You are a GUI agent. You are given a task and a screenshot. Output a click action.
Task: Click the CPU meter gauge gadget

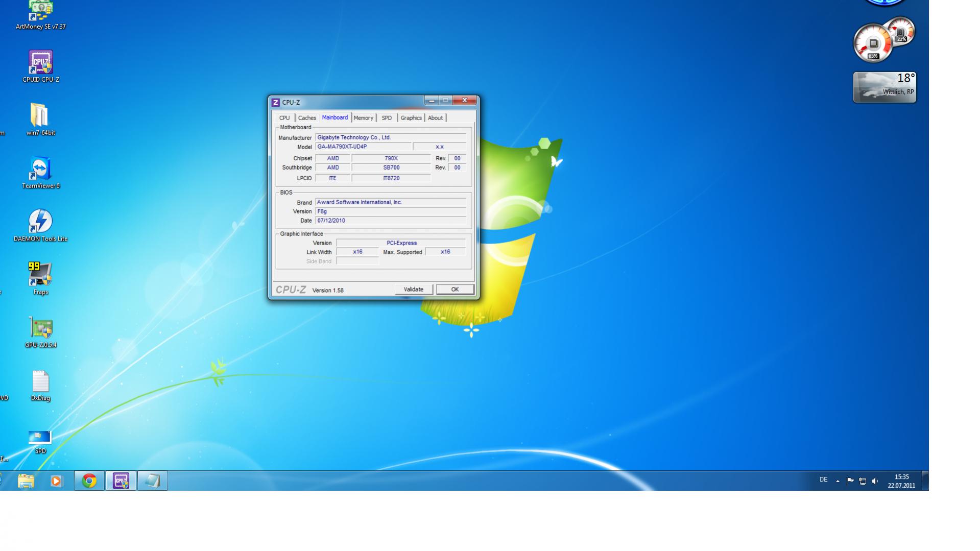872,43
